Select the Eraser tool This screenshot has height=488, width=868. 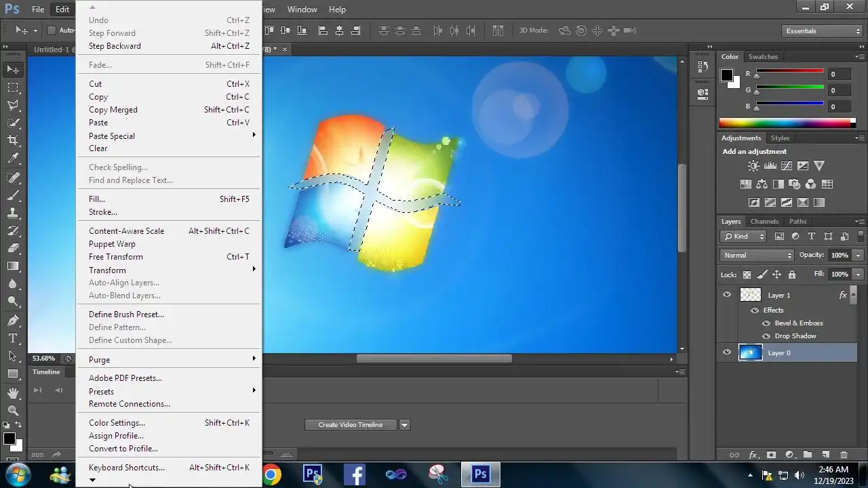point(13,248)
